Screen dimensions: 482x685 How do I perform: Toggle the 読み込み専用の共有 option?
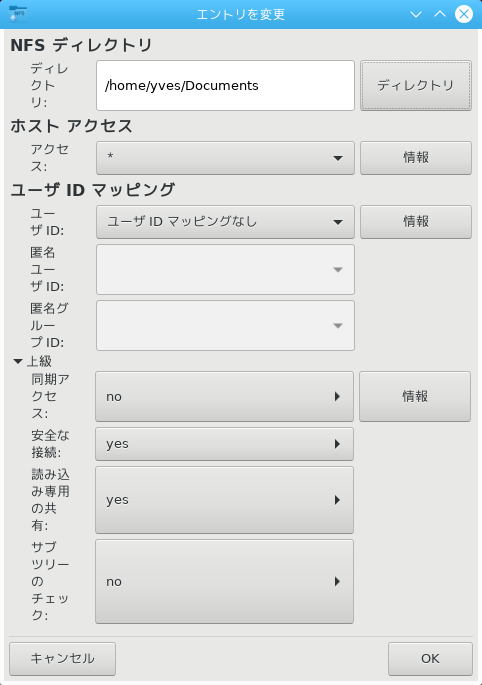click(x=224, y=500)
